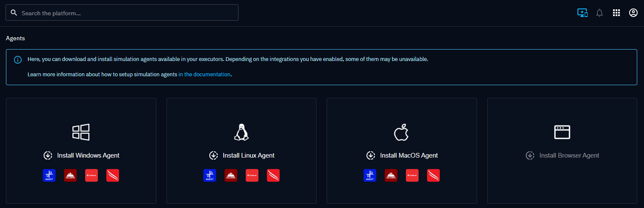
Task: Click the Linux penguin icon
Action: pyautogui.click(x=241, y=132)
